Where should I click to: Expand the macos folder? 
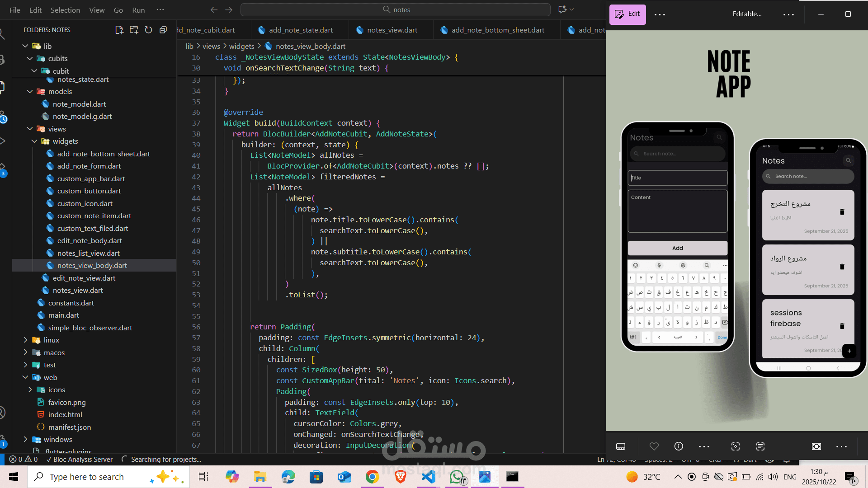click(25, 352)
